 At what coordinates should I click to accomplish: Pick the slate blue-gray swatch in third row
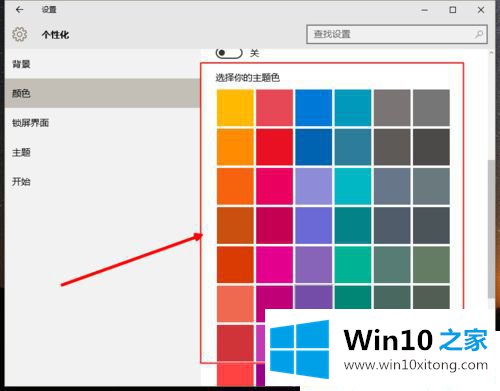click(x=392, y=186)
